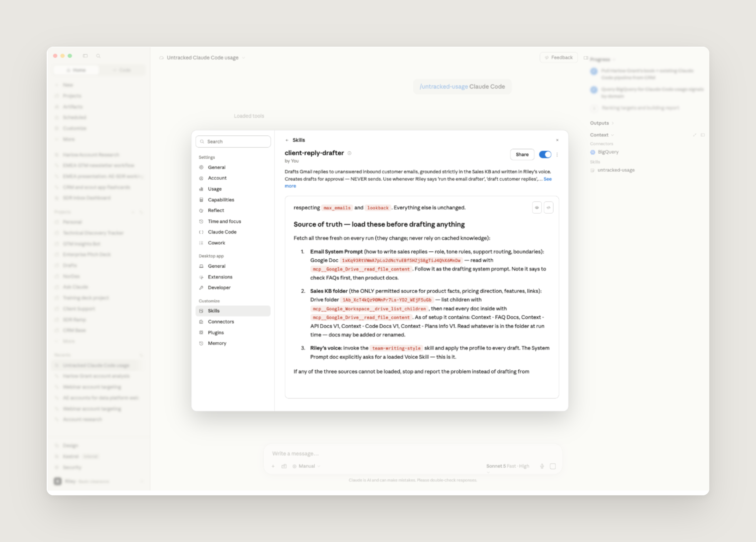Click the Write a message input box
This screenshot has height=542, width=756.
(x=413, y=454)
